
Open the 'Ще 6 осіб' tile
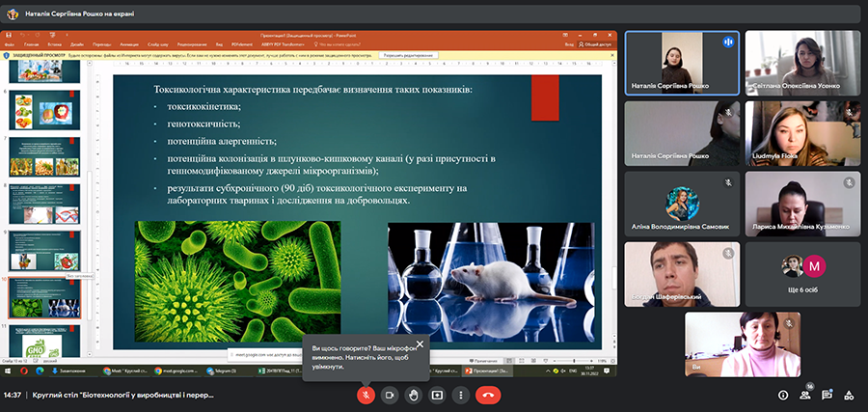pos(802,274)
